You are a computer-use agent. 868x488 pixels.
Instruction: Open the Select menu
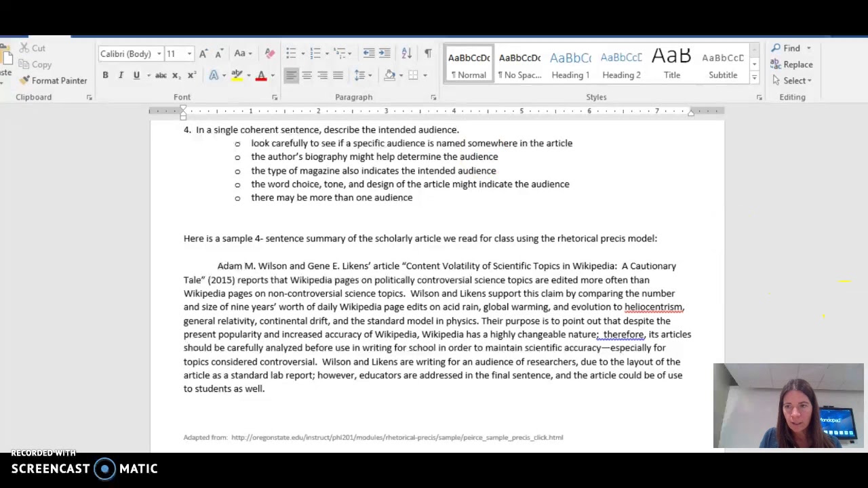coord(791,81)
